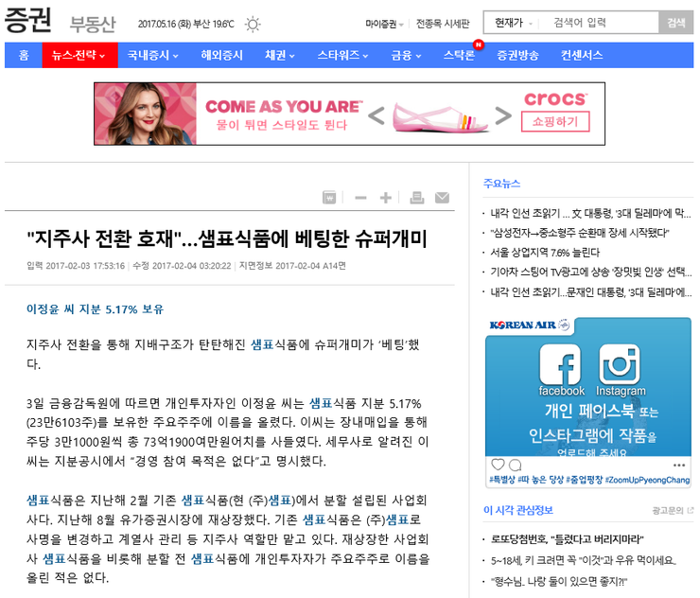
Task: Open 증권방송 navigation item
Action: [517, 56]
